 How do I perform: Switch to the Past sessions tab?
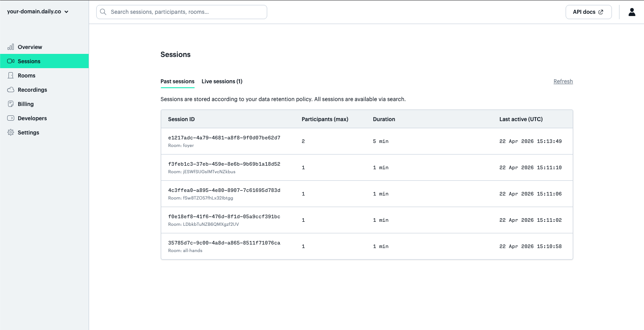pyautogui.click(x=177, y=81)
